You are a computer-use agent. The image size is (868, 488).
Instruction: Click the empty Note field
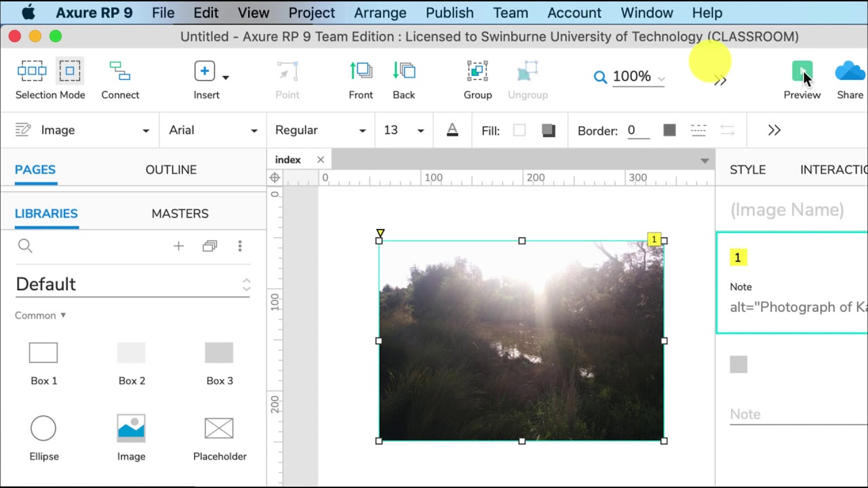799,414
